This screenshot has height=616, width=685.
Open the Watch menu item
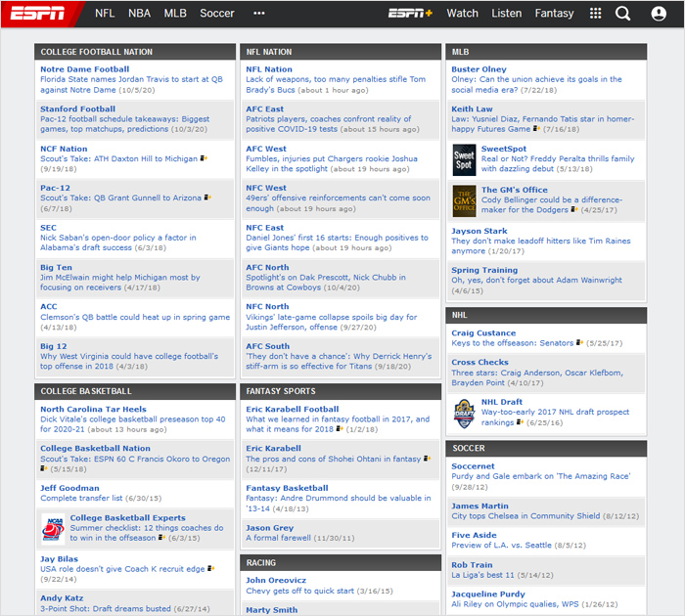[x=462, y=14]
